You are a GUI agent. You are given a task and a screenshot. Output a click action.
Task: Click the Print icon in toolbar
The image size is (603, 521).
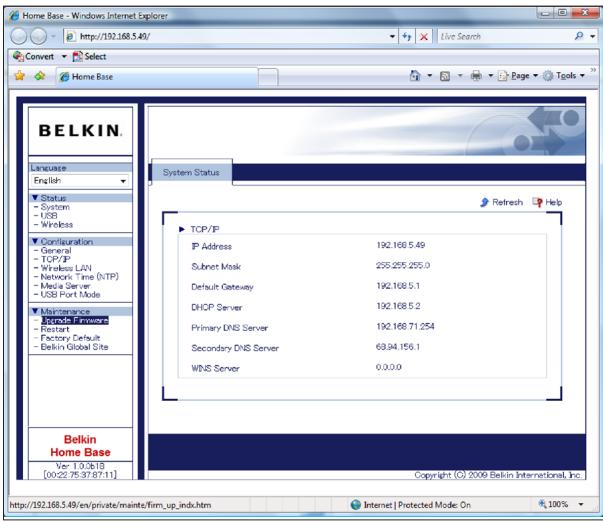click(x=476, y=76)
